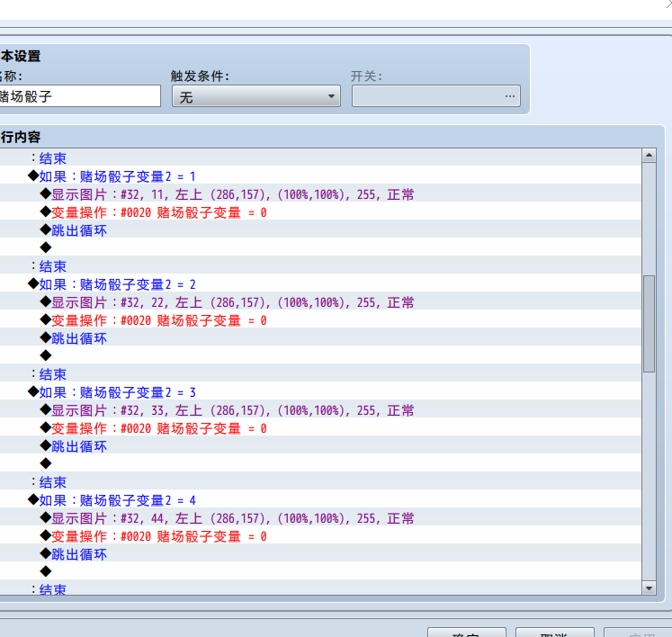Select 结束 row before condition = 4
Screen dimensions: 672x637
(320, 482)
